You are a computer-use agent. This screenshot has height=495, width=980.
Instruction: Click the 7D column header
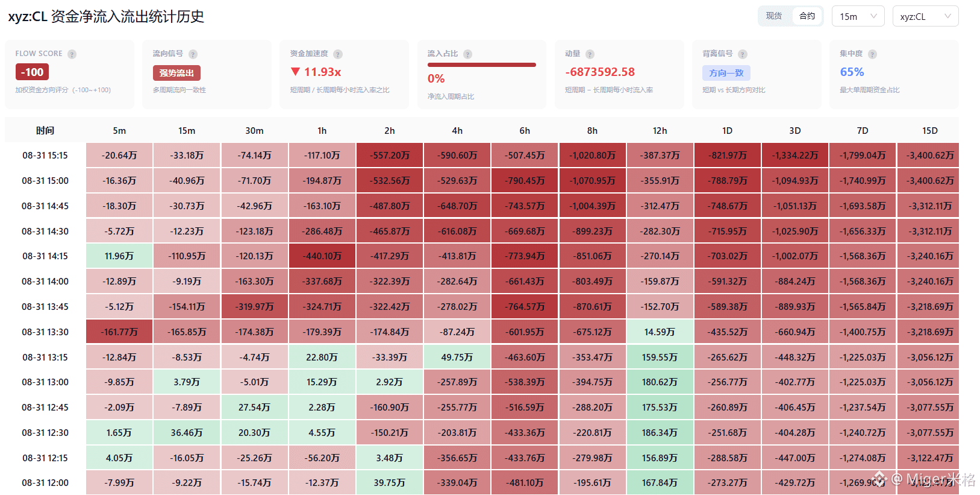pos(863,130)
